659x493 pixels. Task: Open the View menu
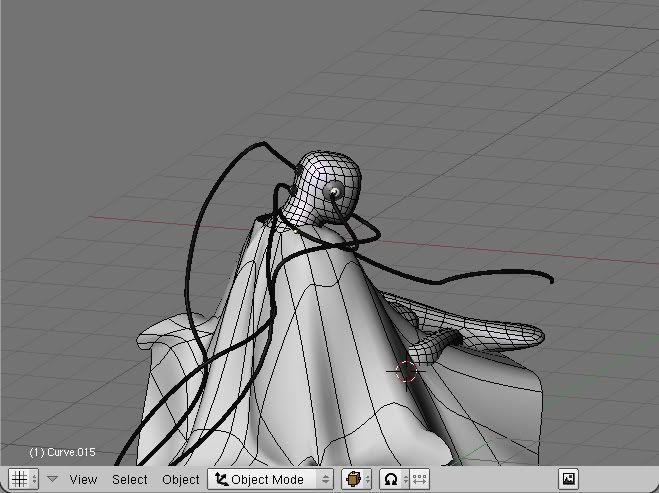[x=83, y=479]
